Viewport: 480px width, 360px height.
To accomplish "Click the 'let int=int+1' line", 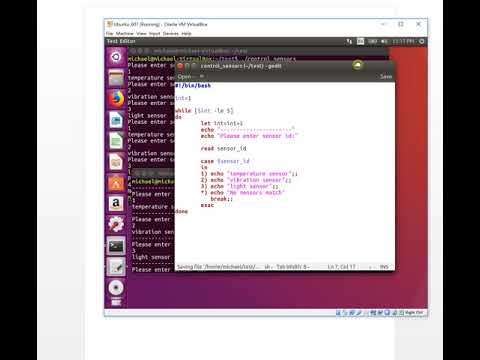I will pyautogui.click(x=222, y=123).
